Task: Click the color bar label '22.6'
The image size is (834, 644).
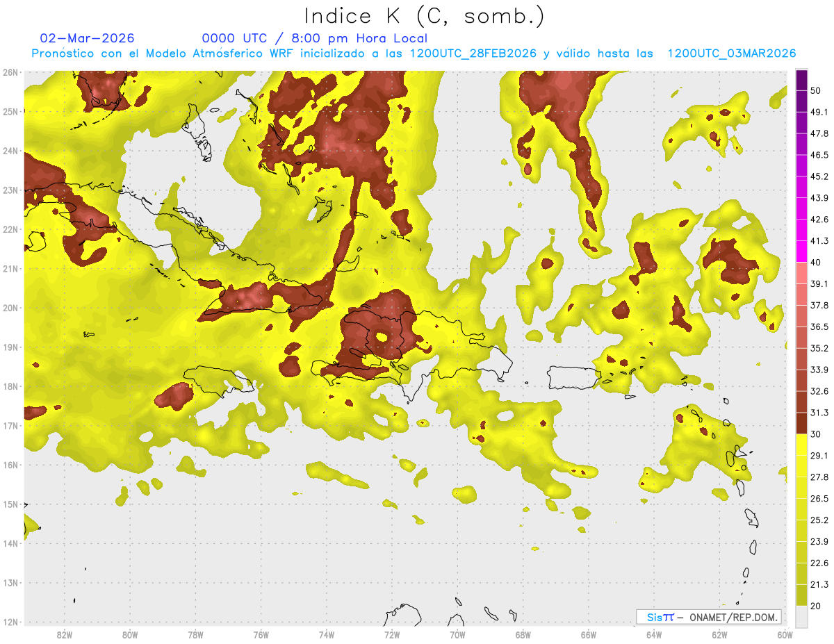Action: [819, 563]
